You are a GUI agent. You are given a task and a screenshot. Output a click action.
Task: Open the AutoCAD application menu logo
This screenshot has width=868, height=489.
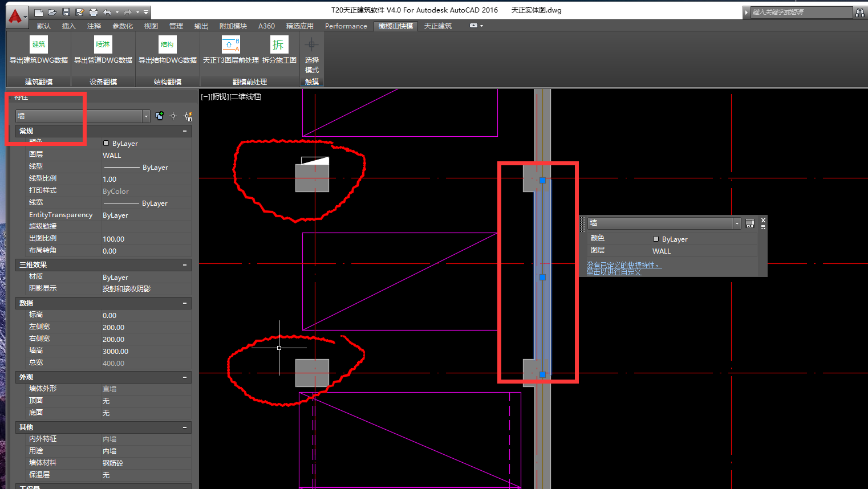[x=16, y=16]
